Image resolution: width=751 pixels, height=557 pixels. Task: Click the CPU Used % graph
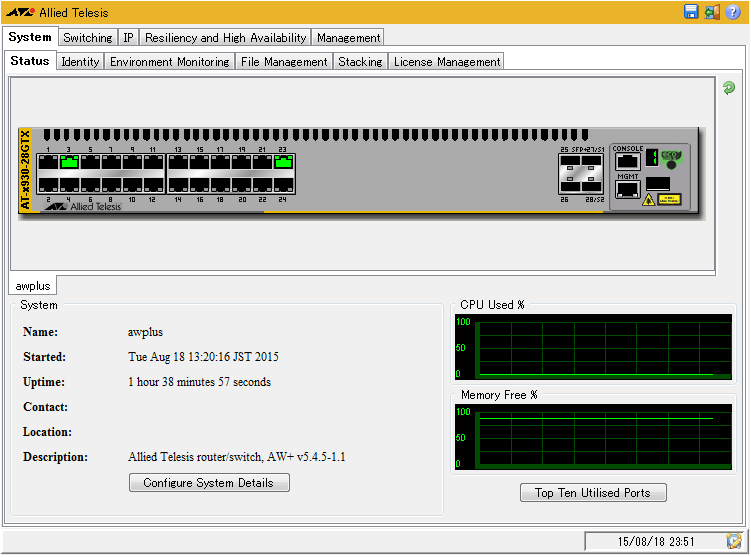click(x=593, y=347)
